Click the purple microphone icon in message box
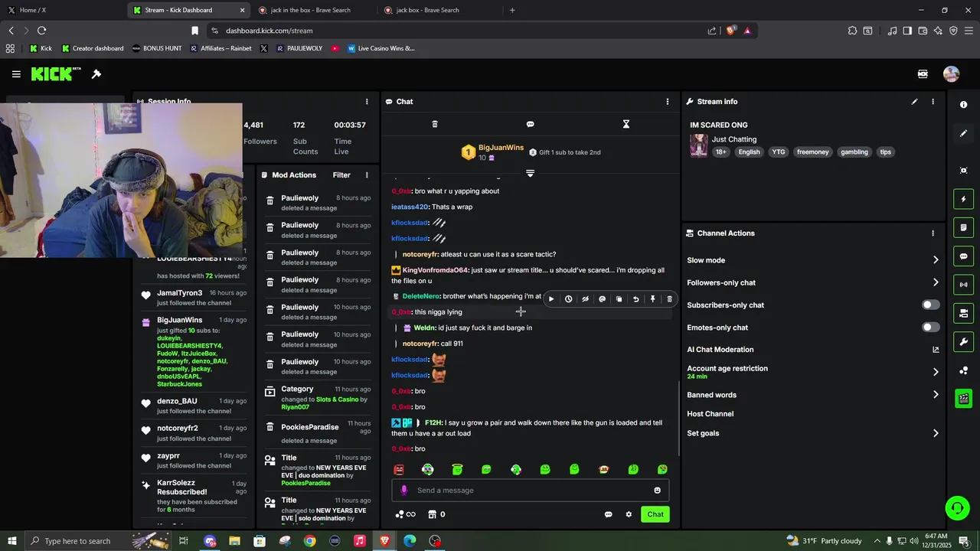Screen dimensions: 980x551 (404, 491)
